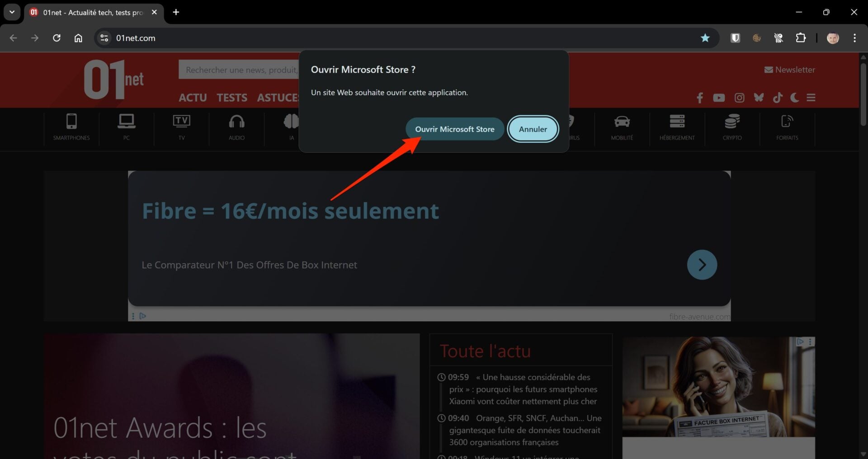Reload the current page
The width and height of the screenshot is (868, 459).
tap(57, 38)
